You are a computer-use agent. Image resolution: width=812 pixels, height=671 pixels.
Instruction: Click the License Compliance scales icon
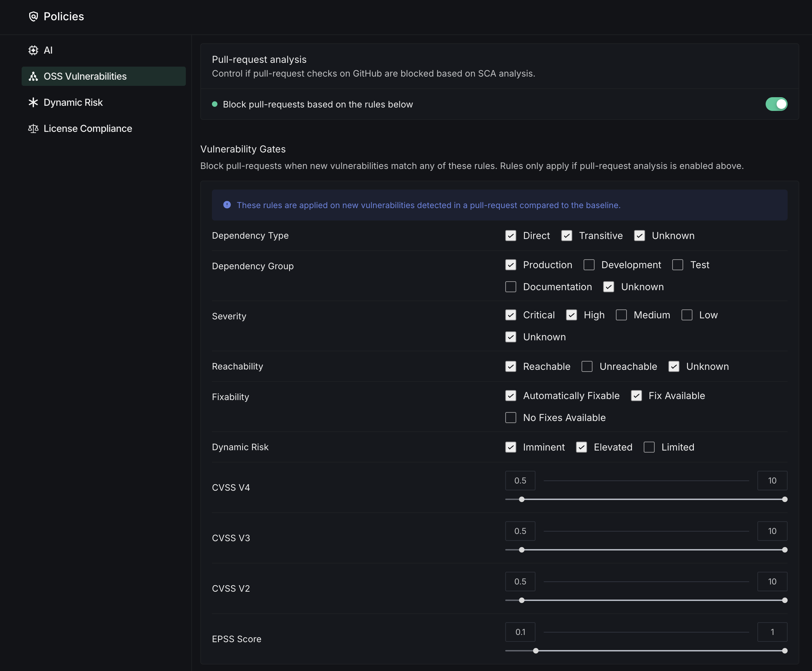point(33,128)
